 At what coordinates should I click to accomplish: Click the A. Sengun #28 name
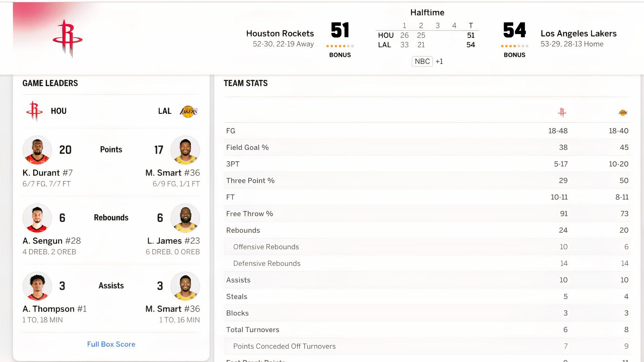click(52, 241)
